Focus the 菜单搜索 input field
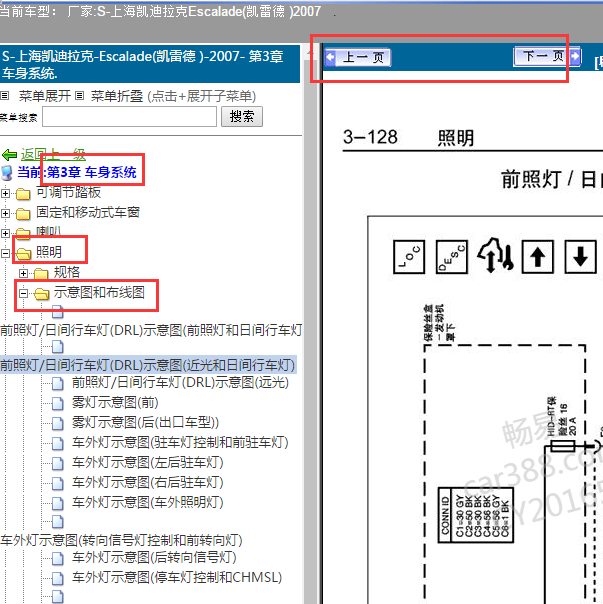Viewport: 603px width, 604px height. tap(129, 116)
